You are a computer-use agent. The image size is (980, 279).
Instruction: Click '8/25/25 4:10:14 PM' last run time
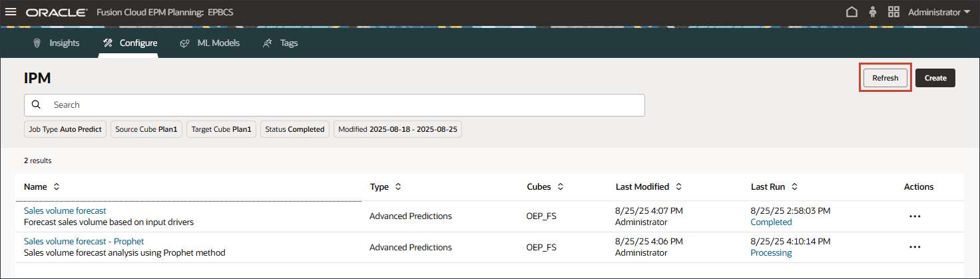(790, 241)
